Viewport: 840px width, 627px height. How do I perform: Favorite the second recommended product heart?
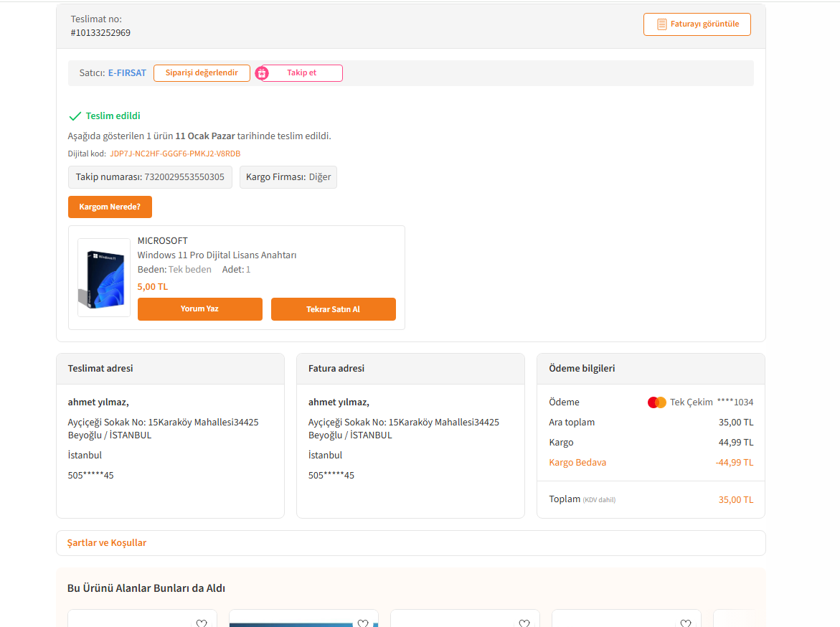pos(363,623)
